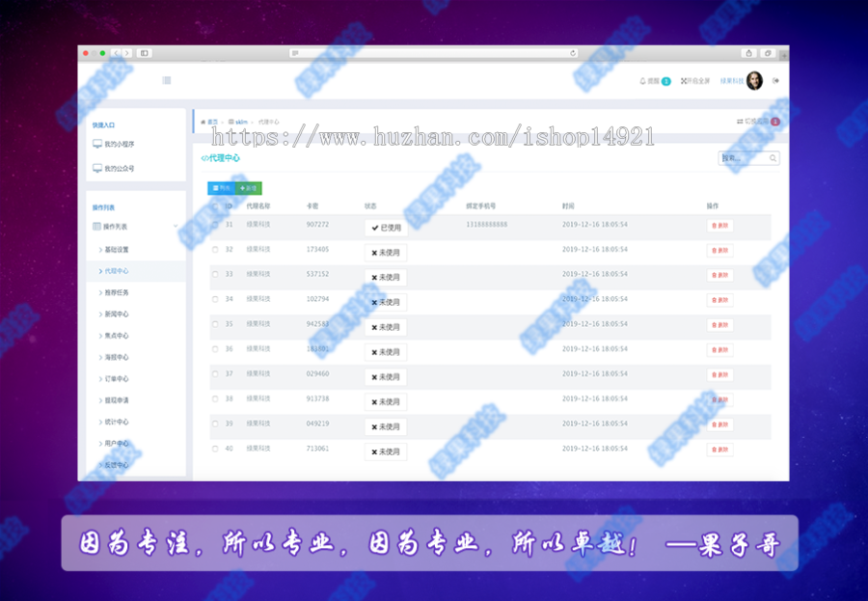Click the browser back arrow
Viewport: 868px width, 601px height.
coord(117,53)
